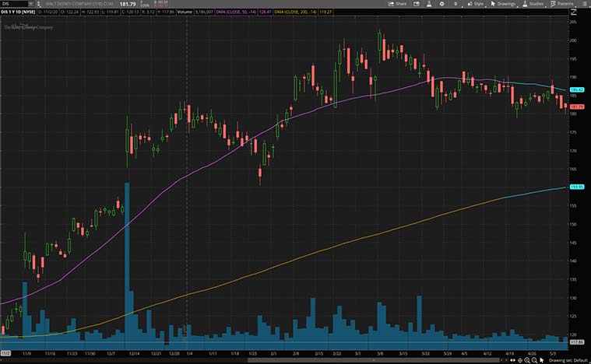The width and height of the screenshot is (591, 364).
Task: Open the Style menu
Action: pos(476,4)
